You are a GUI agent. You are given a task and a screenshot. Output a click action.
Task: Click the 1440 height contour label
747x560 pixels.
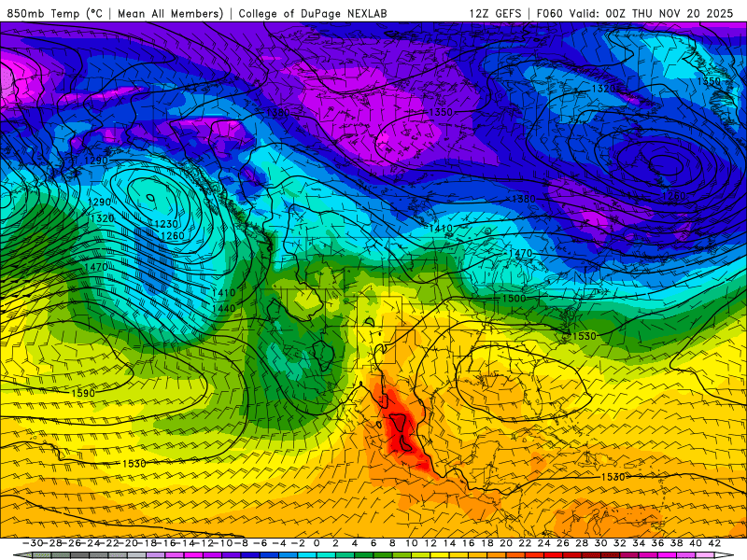click(223, 309)
